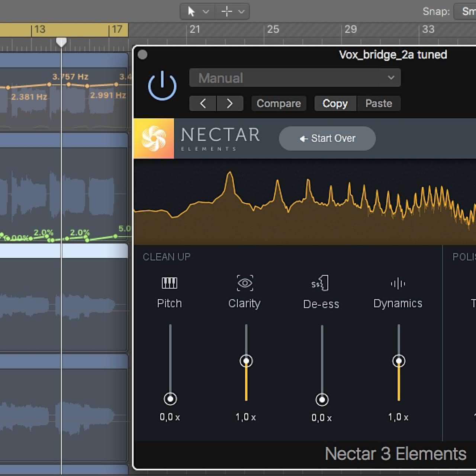Image resolution: width=476 pixels, height=476 pixels.
Task: Expand the pointer tool chevron menu
Action: [206, 12]
